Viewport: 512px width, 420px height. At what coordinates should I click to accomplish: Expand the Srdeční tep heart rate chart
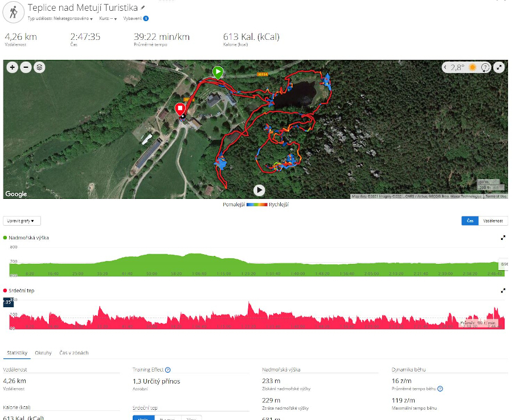click(x=503, y=291)
